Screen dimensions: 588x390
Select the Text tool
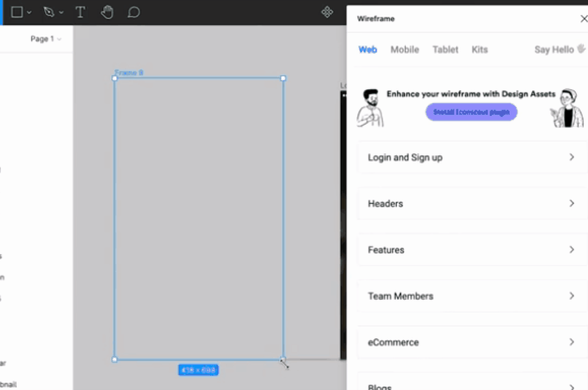pos(80,12)
